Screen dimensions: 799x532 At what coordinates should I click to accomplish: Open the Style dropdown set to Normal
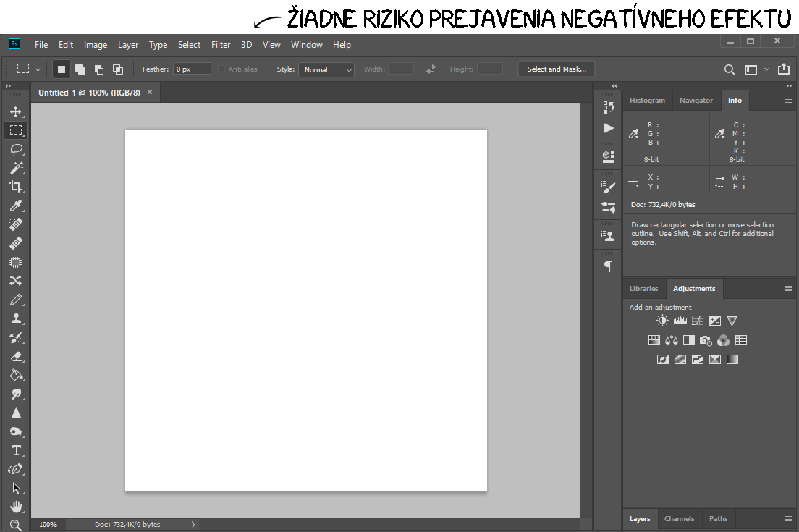[326, 69]
